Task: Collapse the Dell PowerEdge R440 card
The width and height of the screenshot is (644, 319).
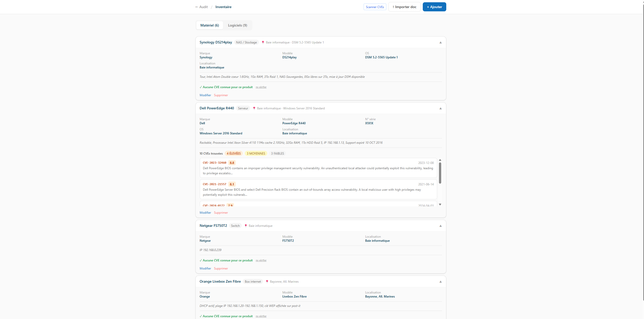Action: click(x=440, y=108)
